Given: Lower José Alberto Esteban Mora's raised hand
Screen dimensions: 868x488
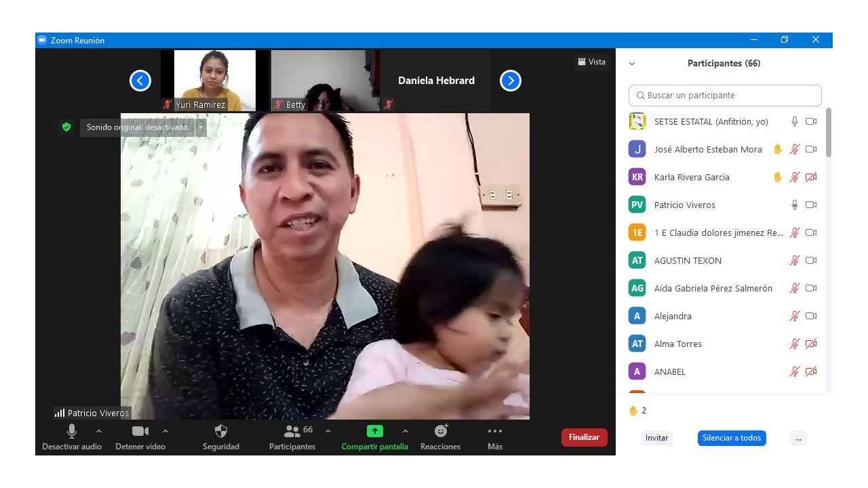Looking at the screenshot, I should 778,149.
